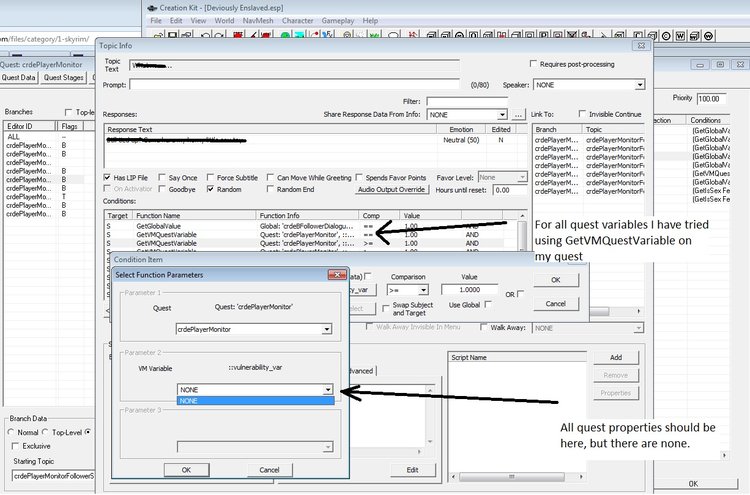Viewport: 750px width, 495px height.
Task: Click the Redo arrow in the toolbar
Action: [x=219, y=35]
